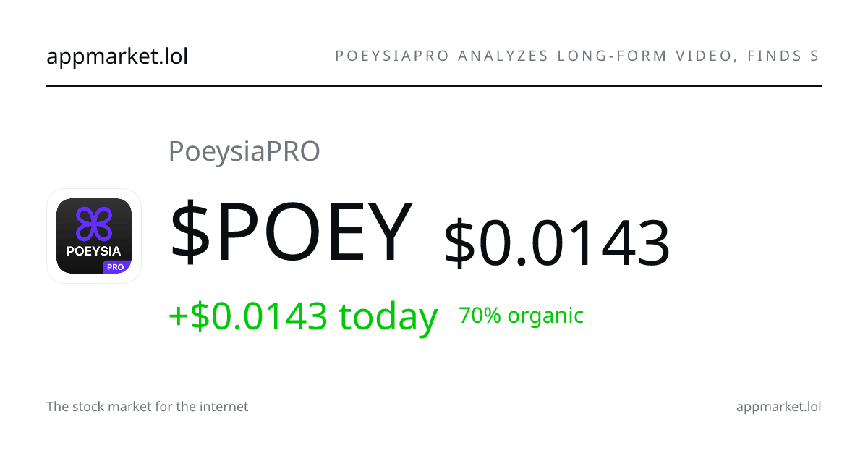The height and width of the screenshot is (456, 868).
Task: Click the thin gray footer divider line
Action: [434, 384]
